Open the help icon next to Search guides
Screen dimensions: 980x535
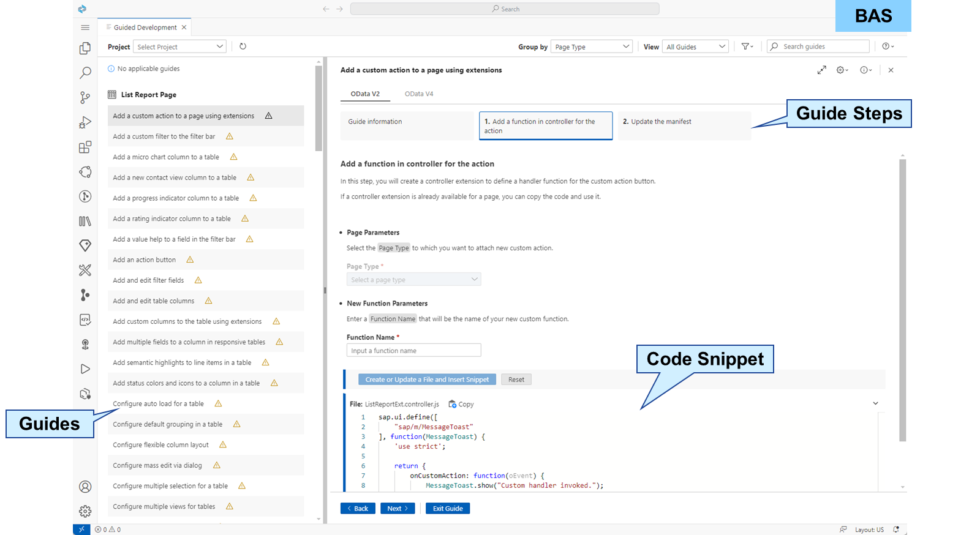(x=888, y=47)
